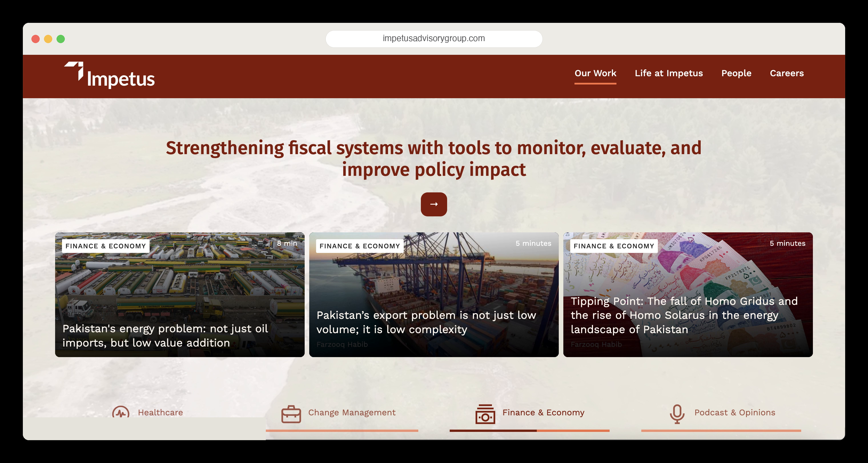Open Life at Impetus page
Viewport: 868px width, 463px height.
tap(668, 73)
